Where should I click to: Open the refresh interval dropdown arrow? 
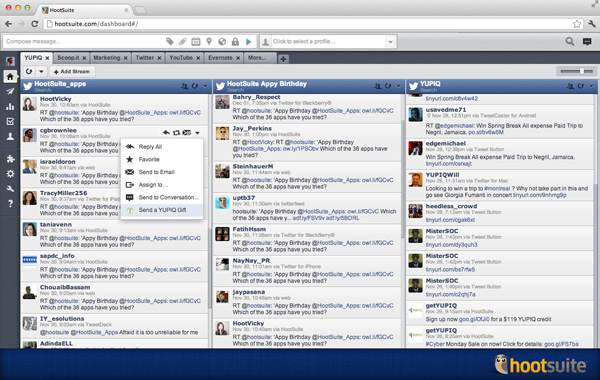(41, 71)
